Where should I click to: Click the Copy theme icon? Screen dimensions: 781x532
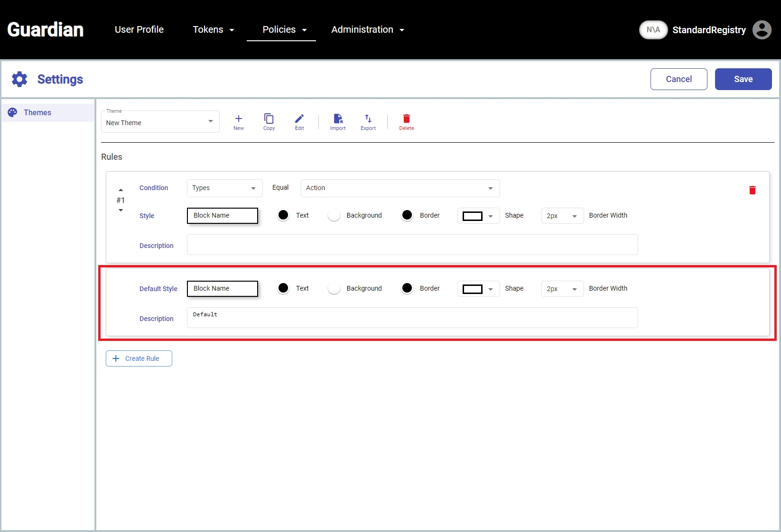pos(269,119)
